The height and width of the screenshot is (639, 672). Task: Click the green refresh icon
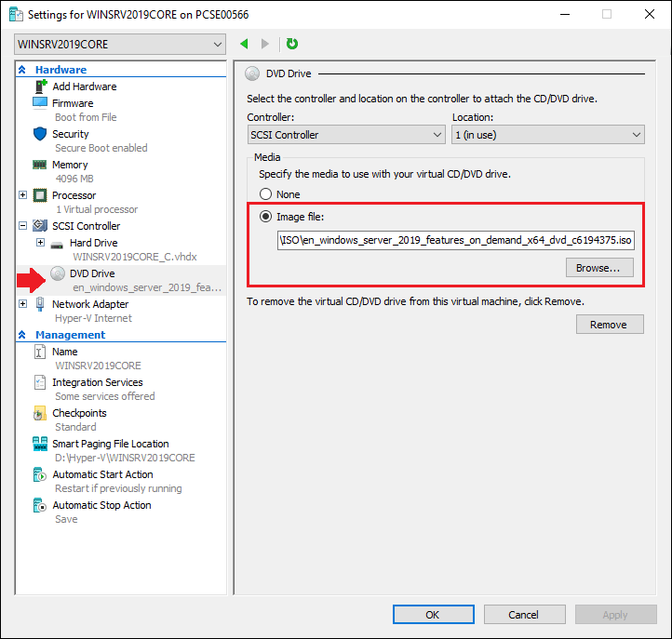[x=292, y=44]
